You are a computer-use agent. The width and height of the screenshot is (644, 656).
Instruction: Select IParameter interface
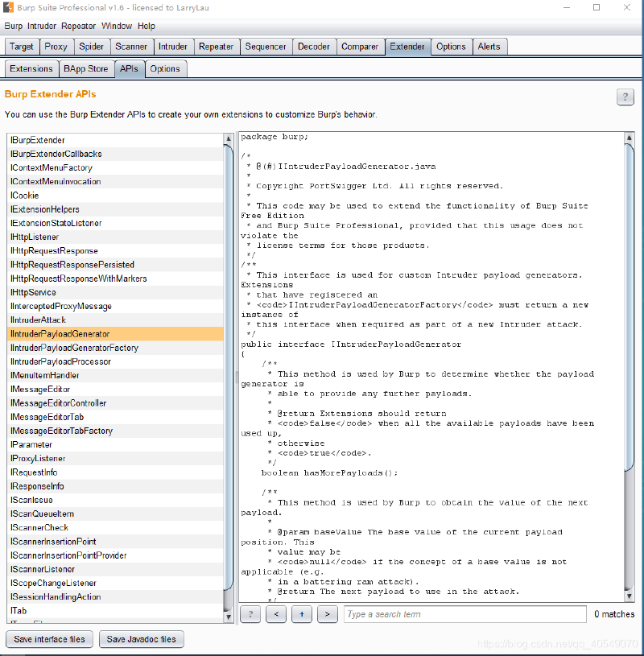click(115, 444)
